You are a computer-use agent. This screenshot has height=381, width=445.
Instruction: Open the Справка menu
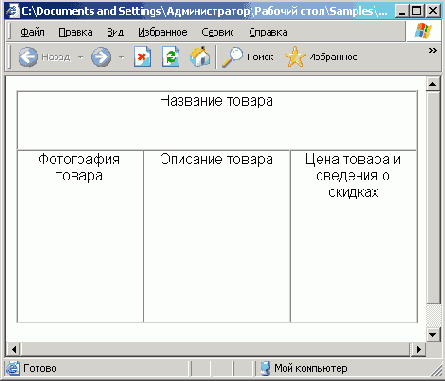coord(268,32)
